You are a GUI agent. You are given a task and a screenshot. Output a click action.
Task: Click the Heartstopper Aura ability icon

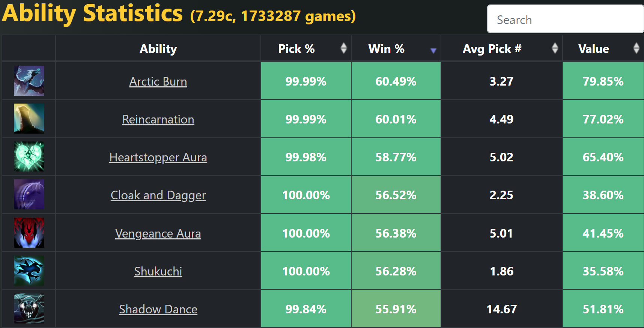click(x=29, y=156)
